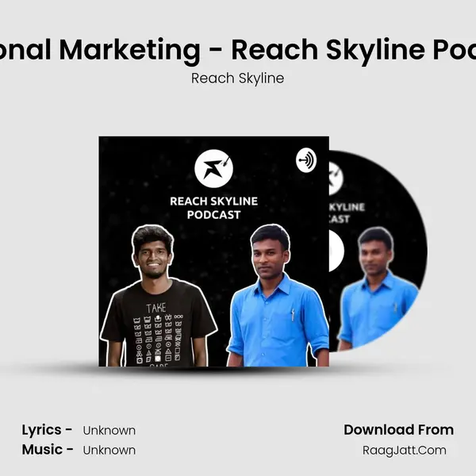Click the Marketing episode title heading
This screenshot has width=476, height=476.
click(x=238, y=50)
